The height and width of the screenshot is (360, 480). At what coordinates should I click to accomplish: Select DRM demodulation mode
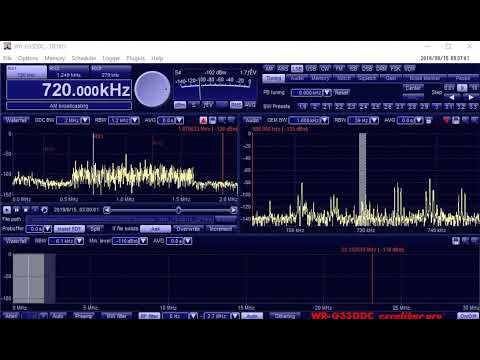point(381,68)
